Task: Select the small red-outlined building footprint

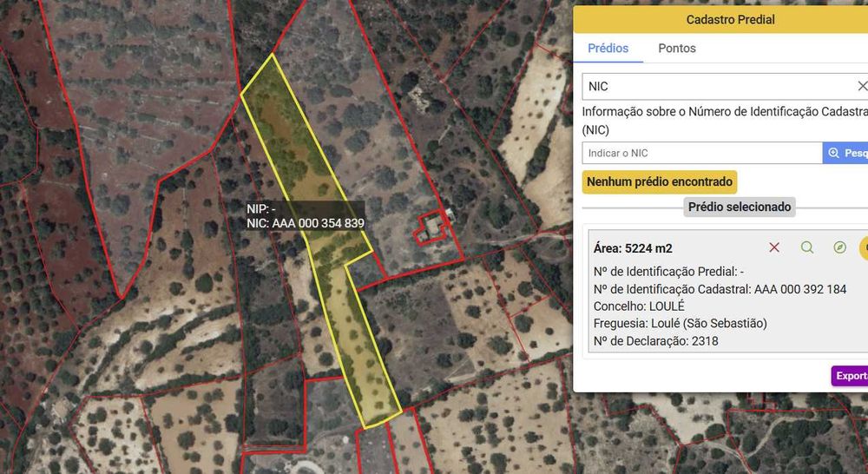Action: [431, 227]
